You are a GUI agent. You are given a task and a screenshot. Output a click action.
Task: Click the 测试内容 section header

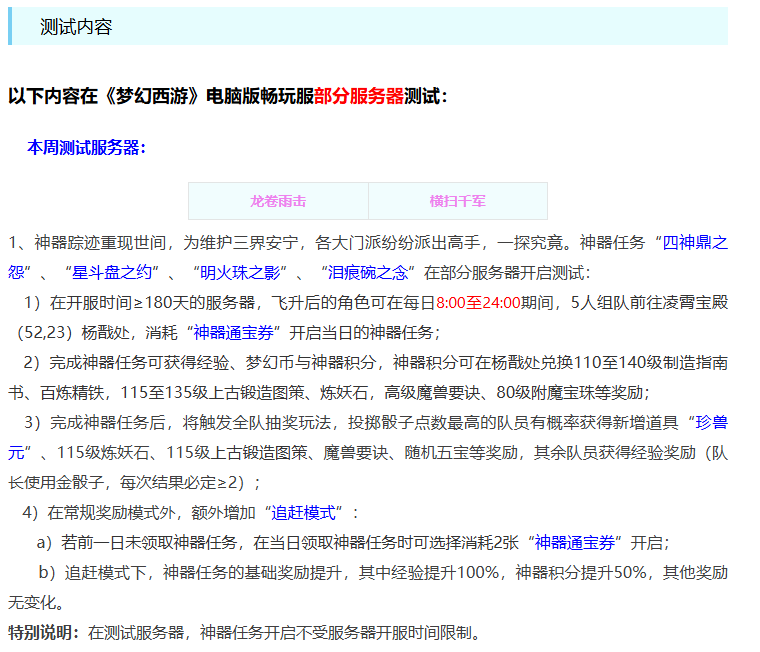(76, 27)
